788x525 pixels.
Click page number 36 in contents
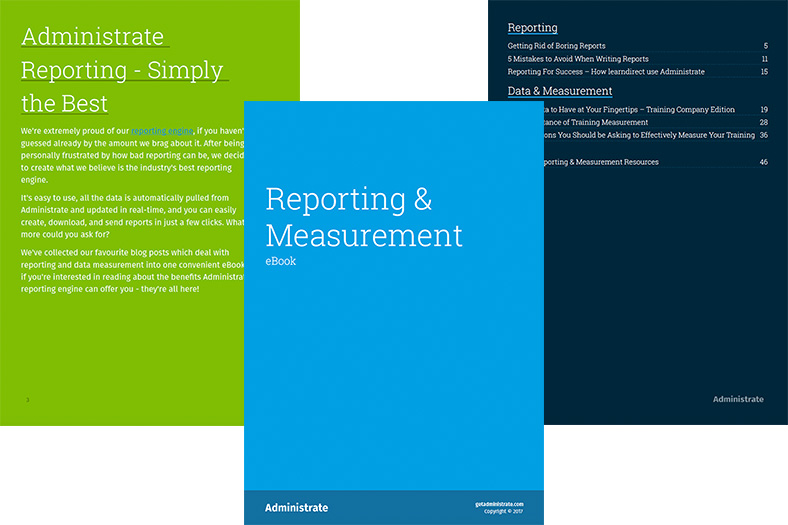[763, 135]
